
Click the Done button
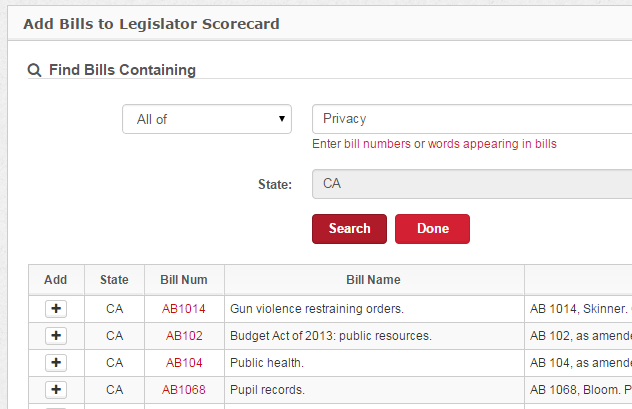click(x=432, y=228)
